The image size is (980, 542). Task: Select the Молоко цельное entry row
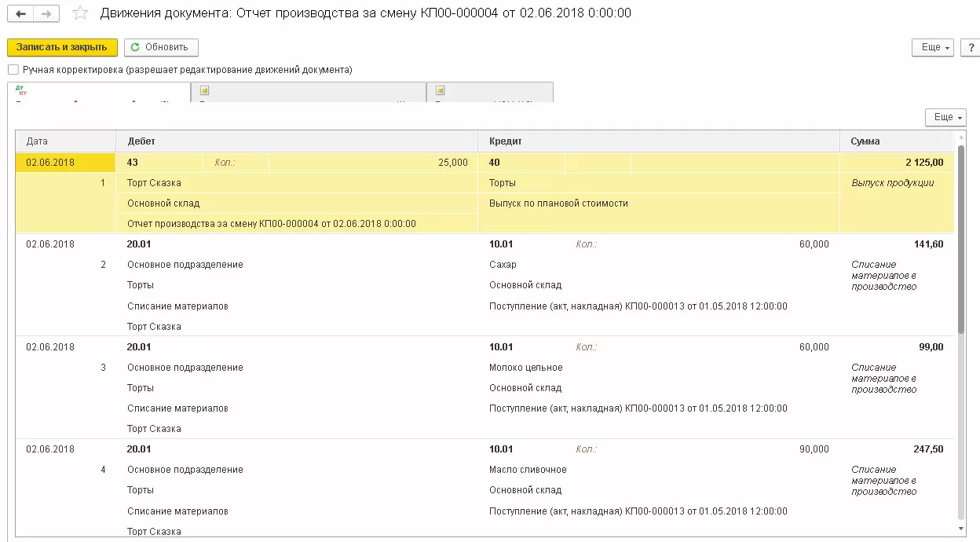[525, 368]
